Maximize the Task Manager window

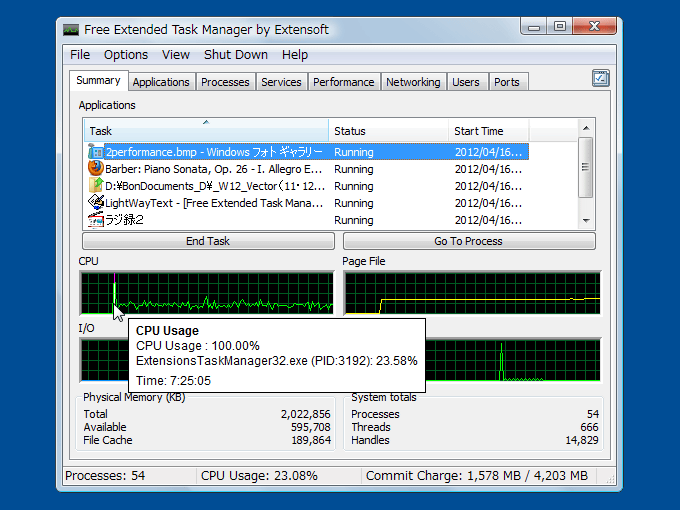pos(559,27)
